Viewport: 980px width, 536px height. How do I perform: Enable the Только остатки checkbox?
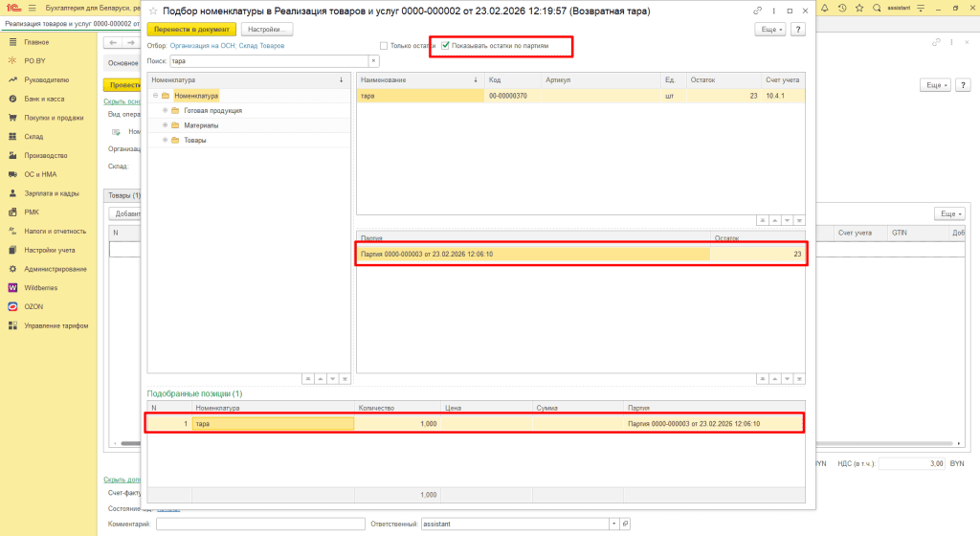click(384, 45)
